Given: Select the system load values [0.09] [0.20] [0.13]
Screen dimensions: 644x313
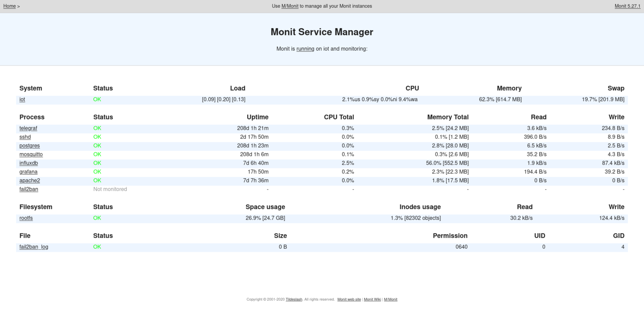Looking at the screenshot, I should [x=223, y=99].
